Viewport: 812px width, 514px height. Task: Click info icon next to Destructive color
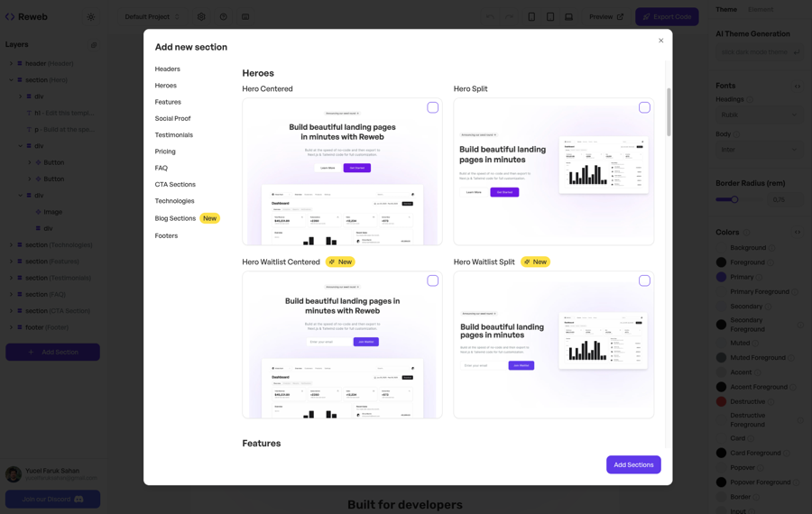770,401
